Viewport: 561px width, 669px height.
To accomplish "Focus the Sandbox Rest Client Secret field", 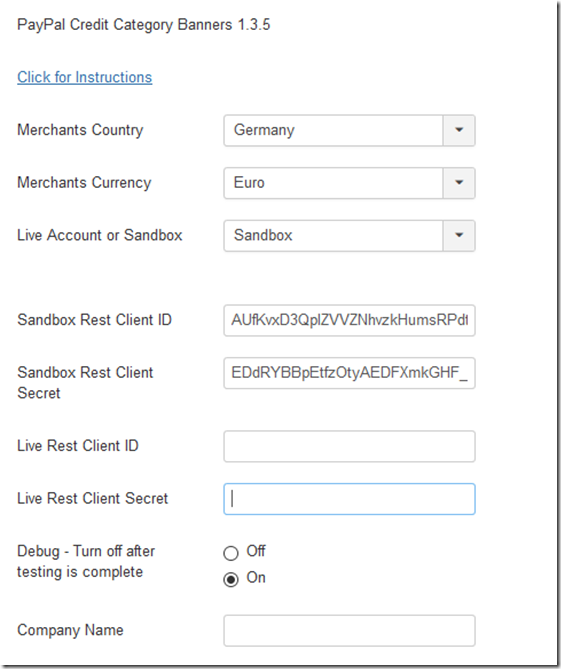I will click(349, 373).
